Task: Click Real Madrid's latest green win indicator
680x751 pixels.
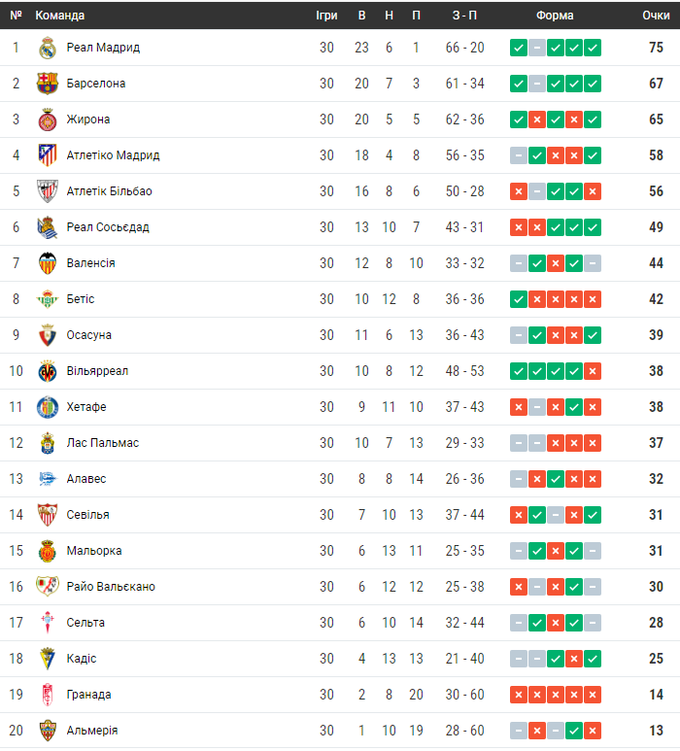Action: point(593,48)
